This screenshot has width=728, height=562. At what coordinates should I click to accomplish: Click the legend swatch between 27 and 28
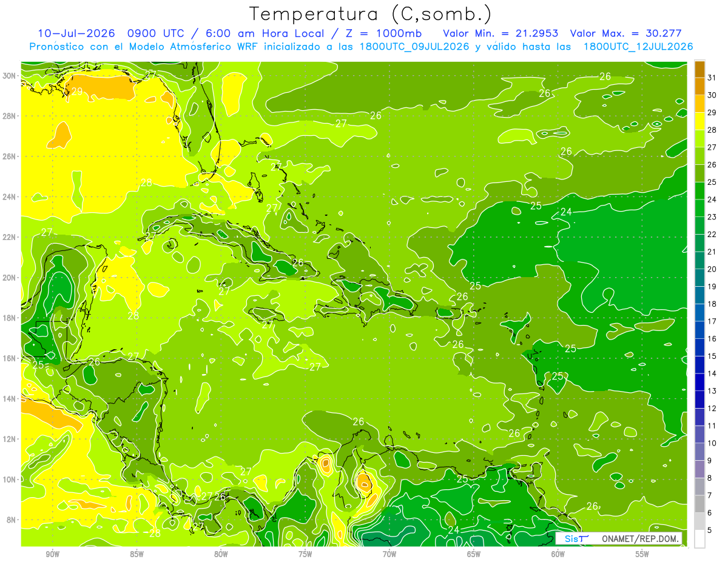(699, 138)
